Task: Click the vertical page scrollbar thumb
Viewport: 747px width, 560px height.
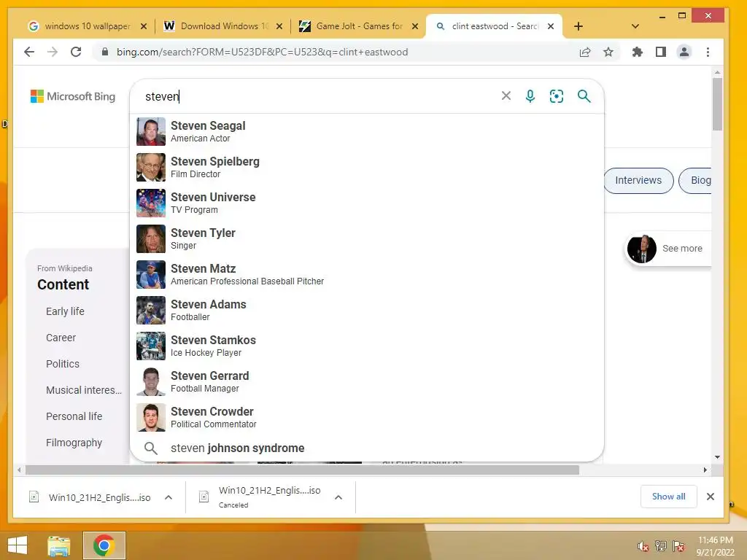Action: click(x=718, y=104)
